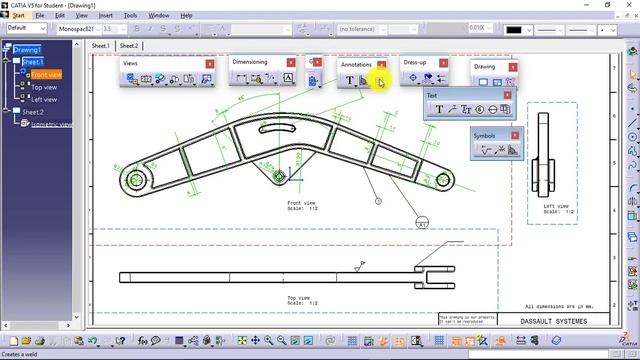The width and height of the screenshot is (640, 360).
Task: Click the Re-route Dimension tool
Action: click(x=257, y=78)
